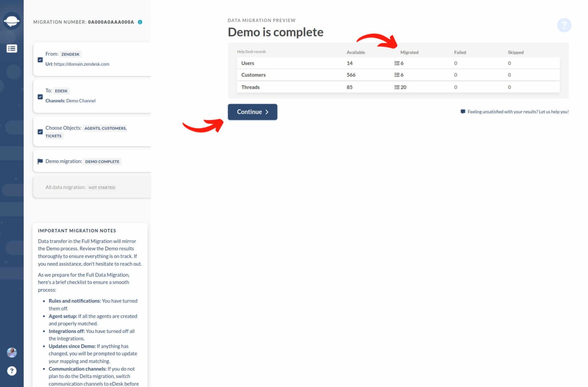Click the flag icon beside Demo migration
The image size is (588, 387).
40,162
